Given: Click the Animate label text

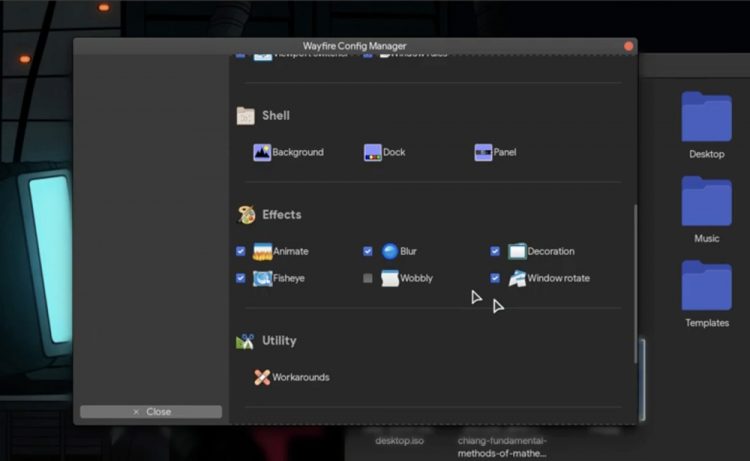Looking at the screenshot, I should [x=291, y=252].
